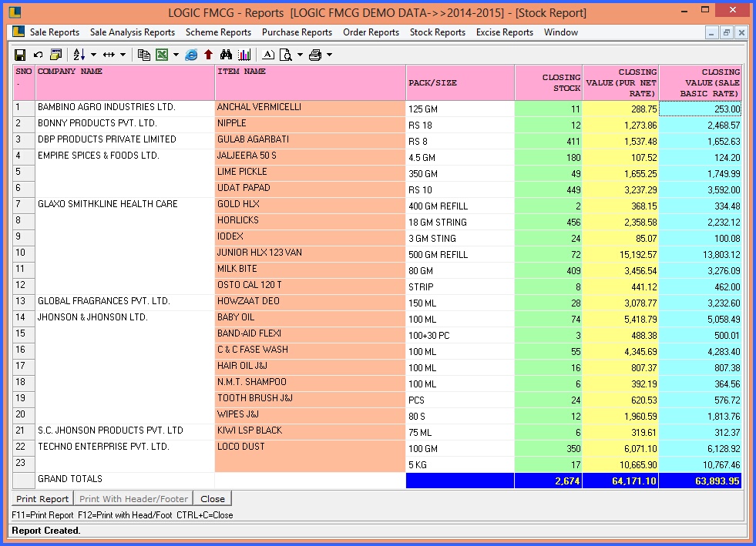Select the 400 GM REFILL pack cell
This screenshot has width=756, height=546.
[460, 206]
